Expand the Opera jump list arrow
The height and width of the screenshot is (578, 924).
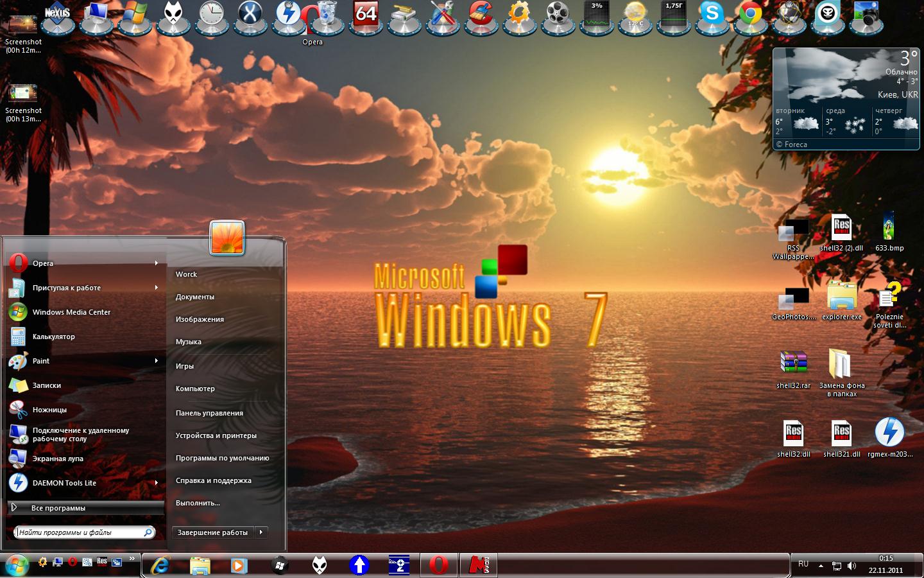click(x=156, y=263)
